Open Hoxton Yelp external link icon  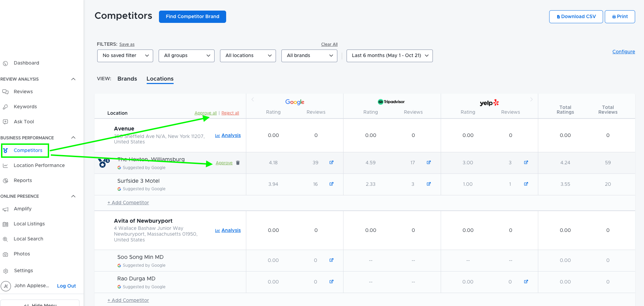[x=526, y=163]
